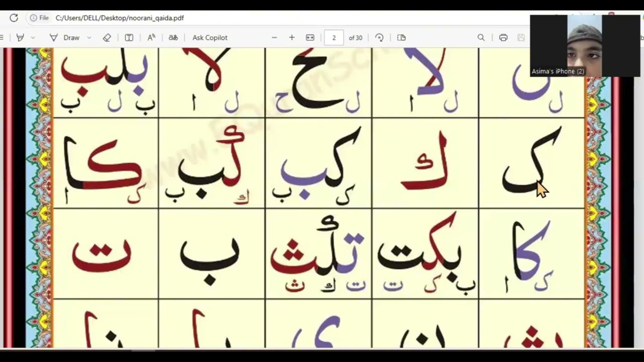The height and width of the screenshot is (362, 644).
Task: Save the PDF document
Action: 521,38
